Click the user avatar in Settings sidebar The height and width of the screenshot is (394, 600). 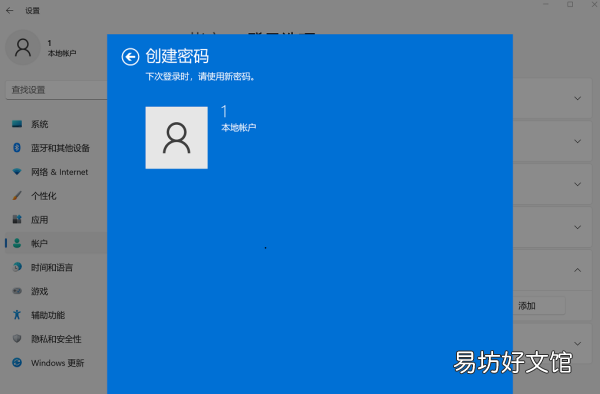23,47
